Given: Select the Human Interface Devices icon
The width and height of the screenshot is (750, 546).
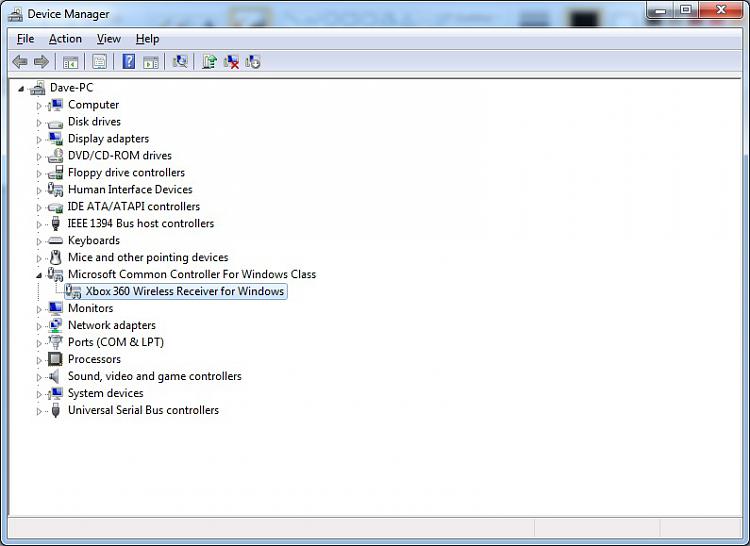Looking at the screenshot, I should (x=55, y=189).
